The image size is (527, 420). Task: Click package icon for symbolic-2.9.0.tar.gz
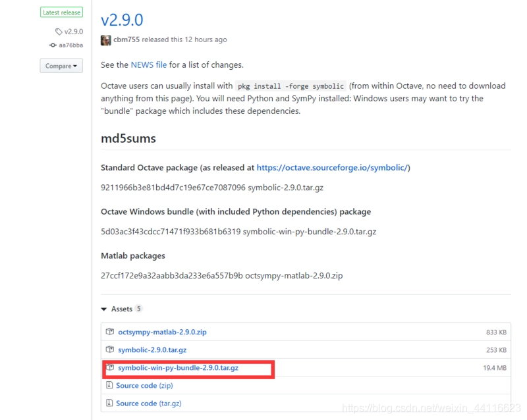pos(110,350)
